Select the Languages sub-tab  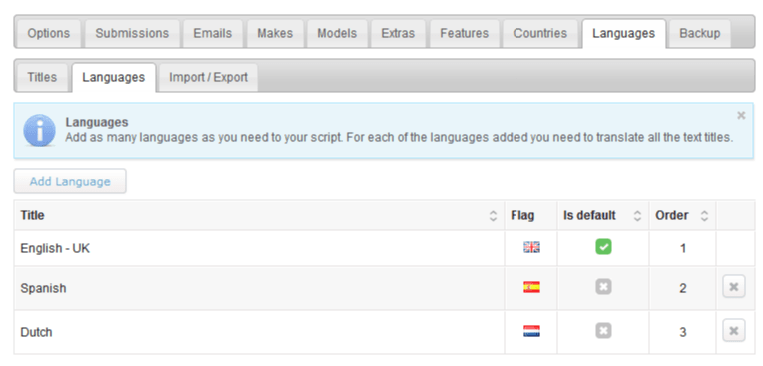click(113, 77)
